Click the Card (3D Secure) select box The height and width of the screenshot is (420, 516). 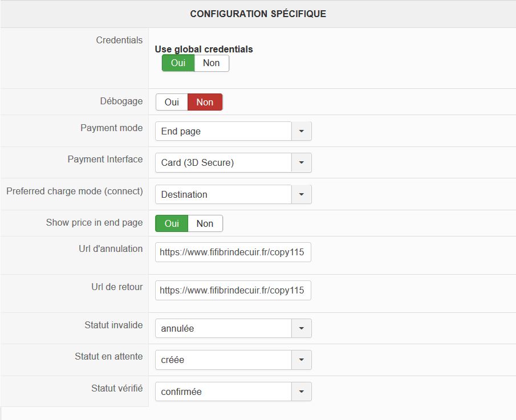[223, 163]
